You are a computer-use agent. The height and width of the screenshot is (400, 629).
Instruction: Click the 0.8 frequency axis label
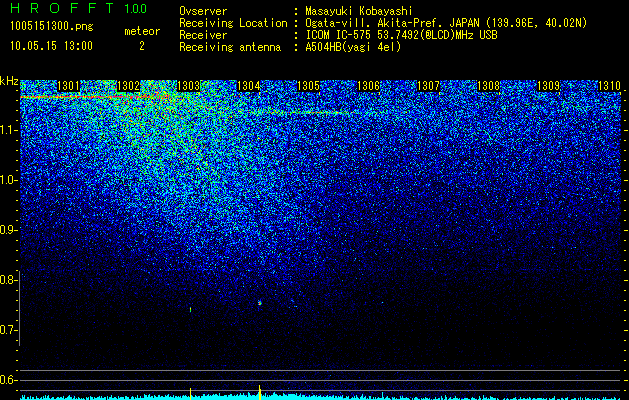coord(8,280)
